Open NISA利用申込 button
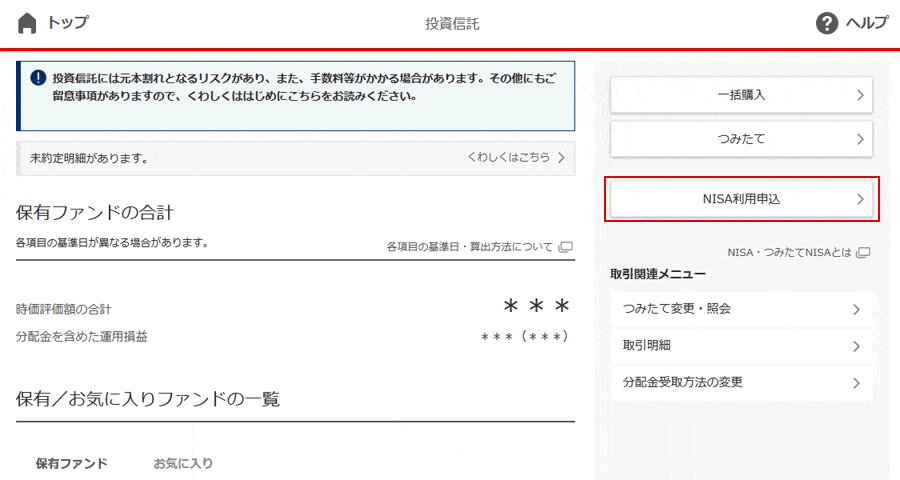Image resolution: width=900 pixels, height=480 pixels. coord(741,199)
